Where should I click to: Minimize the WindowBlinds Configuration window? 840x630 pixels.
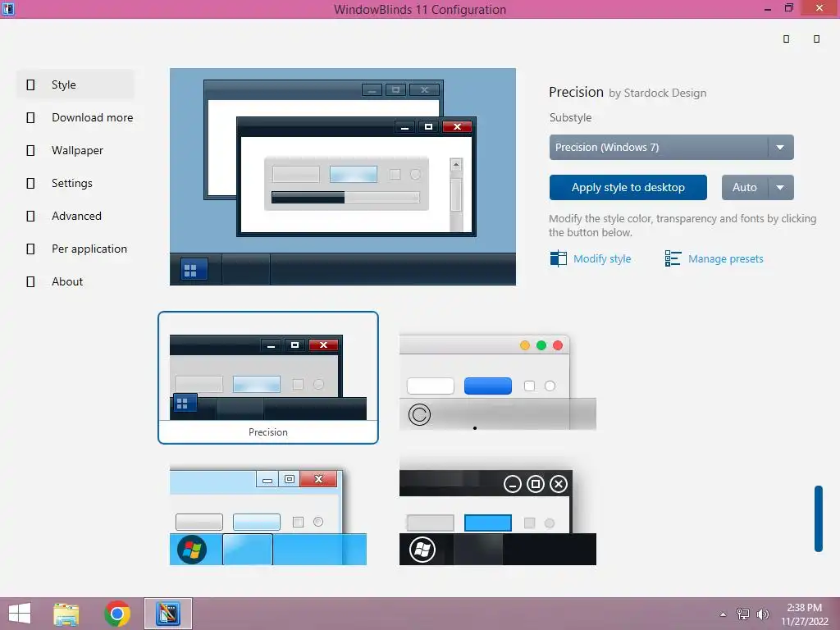(768, 9)
